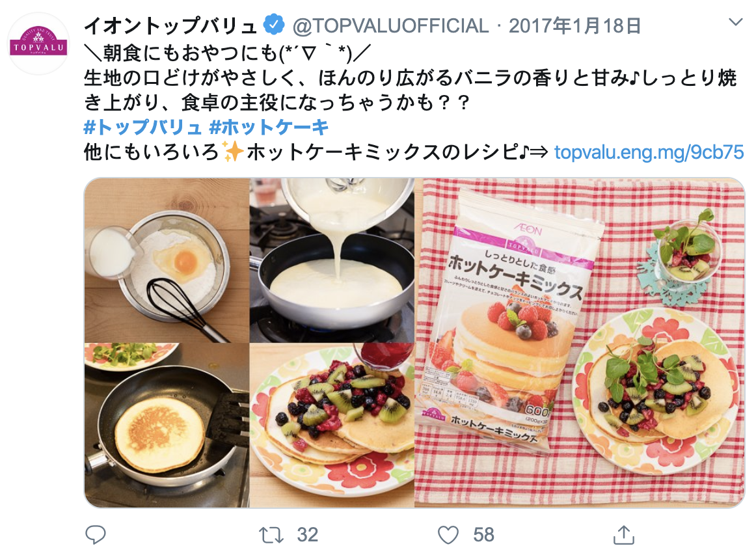Image resolution: width=756 pixels, height=557 pixels.
Task: View the fruit-topped pancake plate photo
Action: click(x=332, y=426)
